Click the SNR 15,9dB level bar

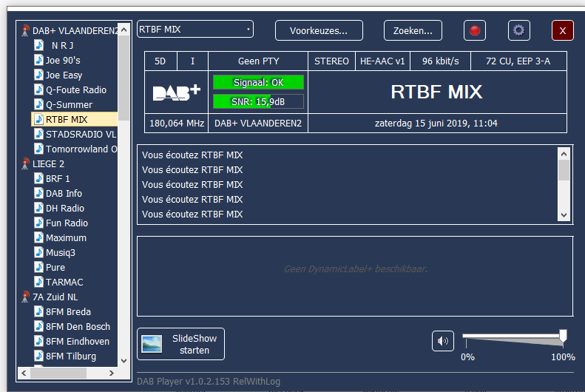point(258,101)
